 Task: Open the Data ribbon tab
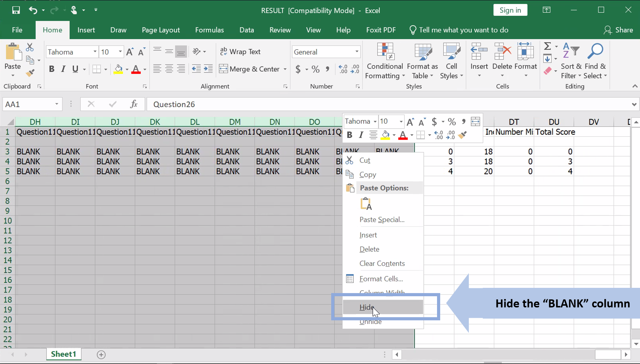246,30
